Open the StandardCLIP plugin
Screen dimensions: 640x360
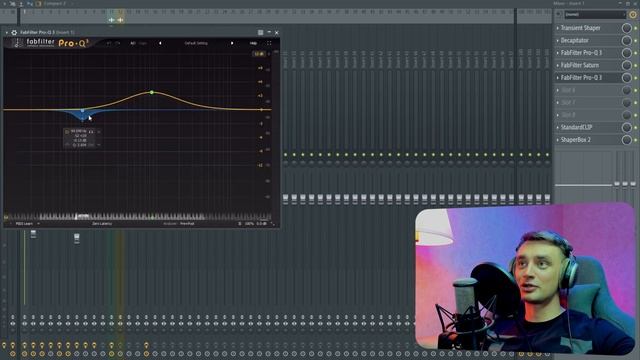tap(576, 127)
